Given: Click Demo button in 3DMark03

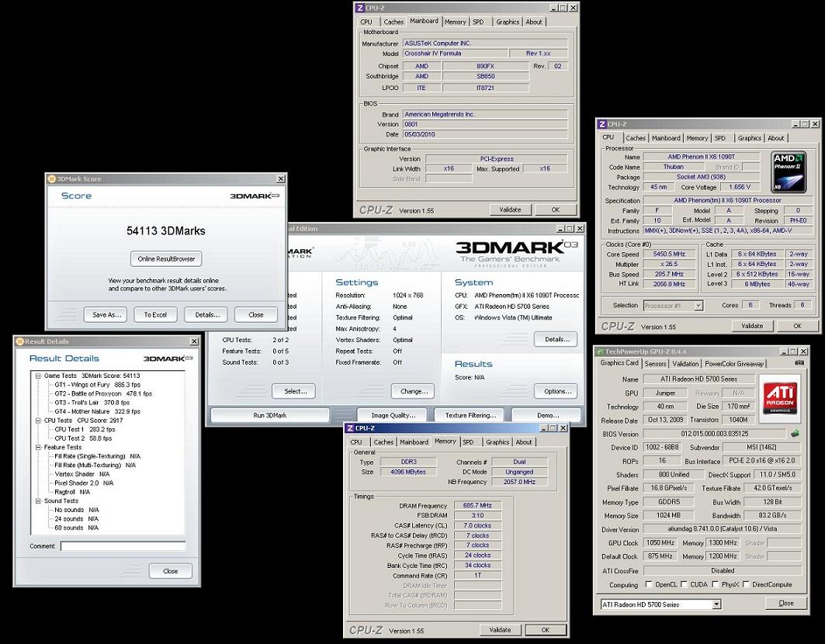Looking at the screenshot, I should click(x=548, y=415).
